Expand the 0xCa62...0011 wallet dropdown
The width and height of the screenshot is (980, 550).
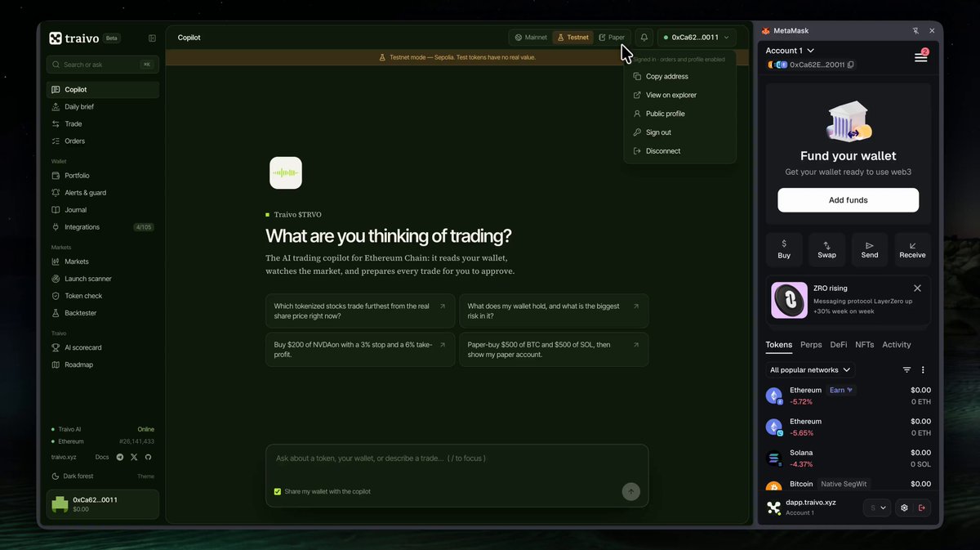(x=697, y=38)
